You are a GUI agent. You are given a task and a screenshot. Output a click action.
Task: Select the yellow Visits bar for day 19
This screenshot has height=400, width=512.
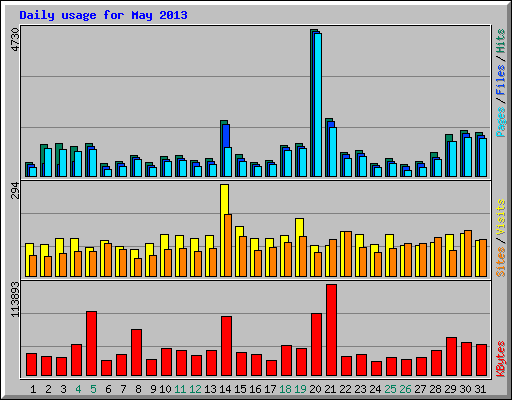click(299, 228)
